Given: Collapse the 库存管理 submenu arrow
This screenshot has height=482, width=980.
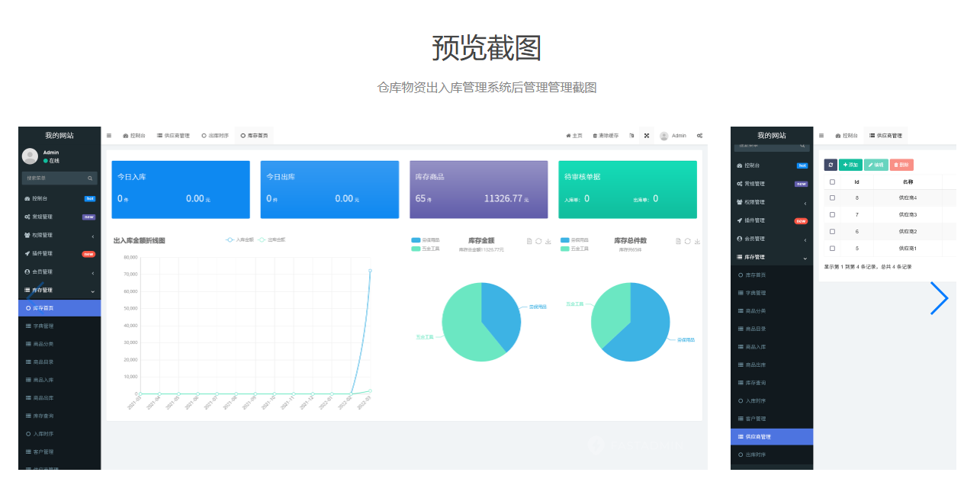Looking at the screenshot, I should pos(92,290).
